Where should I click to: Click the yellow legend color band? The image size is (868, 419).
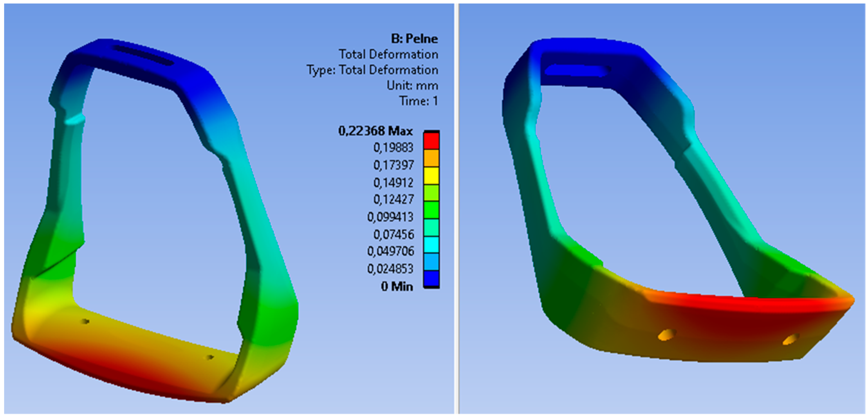[431, 176]
